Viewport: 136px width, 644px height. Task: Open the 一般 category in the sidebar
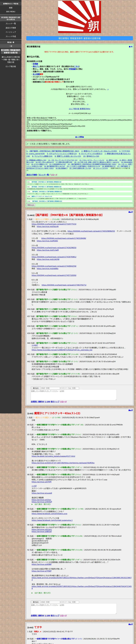click(x=11, y=46)
